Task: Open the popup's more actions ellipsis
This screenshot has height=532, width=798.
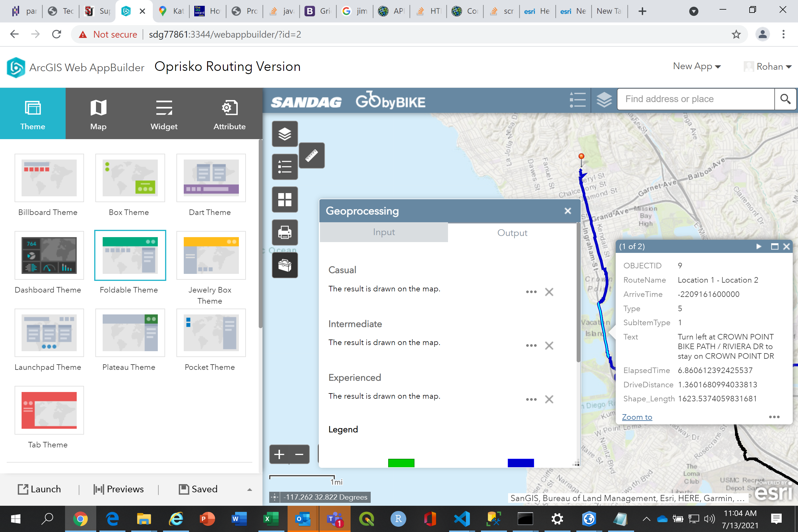Action: coord(774,416)
